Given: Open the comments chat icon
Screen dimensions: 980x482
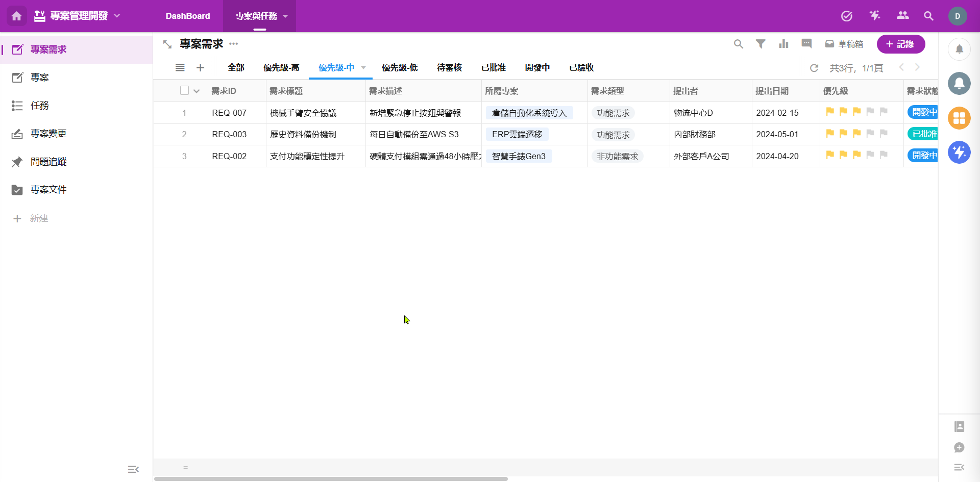Looking at the screenshot, I should [x=806, y=44].
